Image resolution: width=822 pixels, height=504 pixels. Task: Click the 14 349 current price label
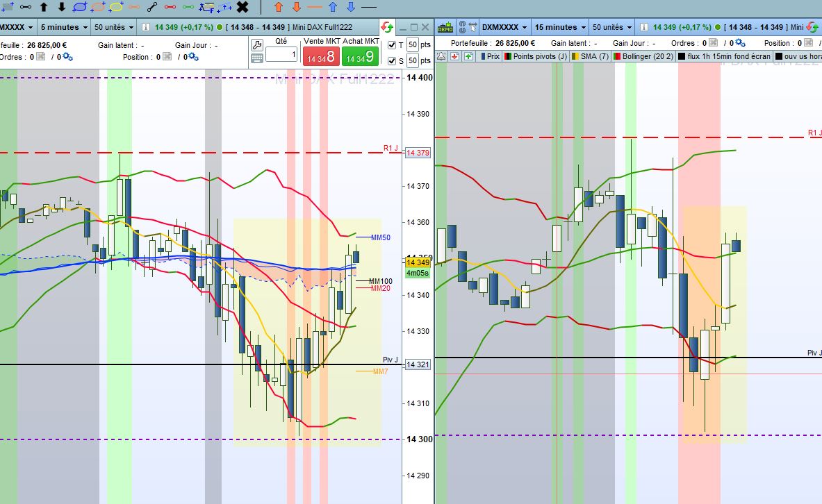pos(418,262)
